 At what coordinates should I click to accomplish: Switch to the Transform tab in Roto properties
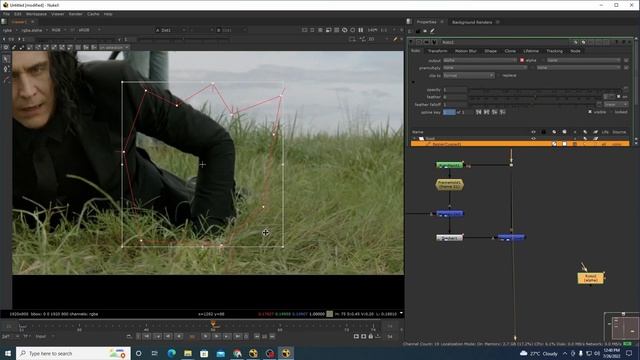pyautogui.click(x=438, y=51)
